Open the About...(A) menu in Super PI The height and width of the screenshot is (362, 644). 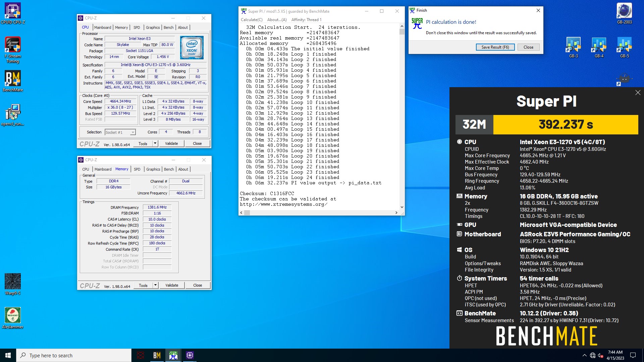277,20
